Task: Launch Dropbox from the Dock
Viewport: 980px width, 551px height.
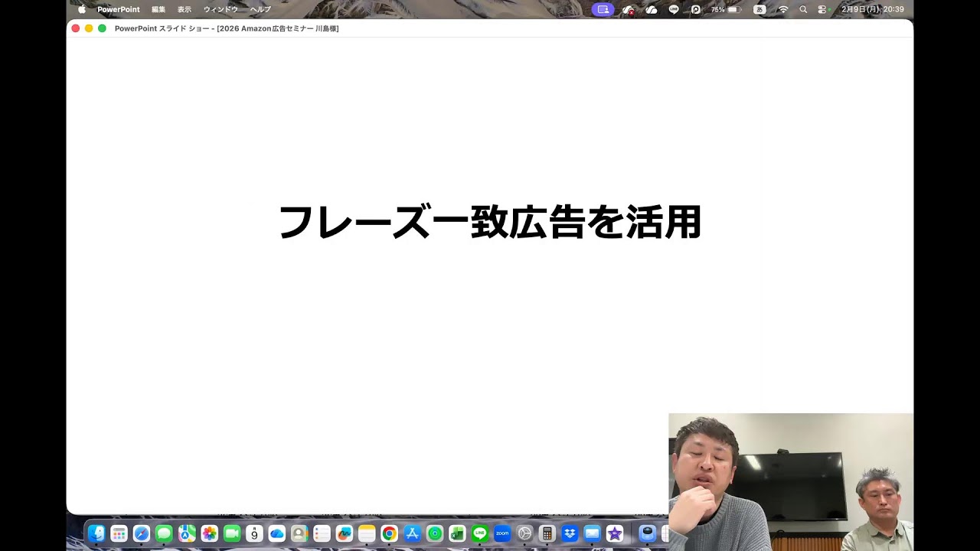Action: (x=570, y=533)
